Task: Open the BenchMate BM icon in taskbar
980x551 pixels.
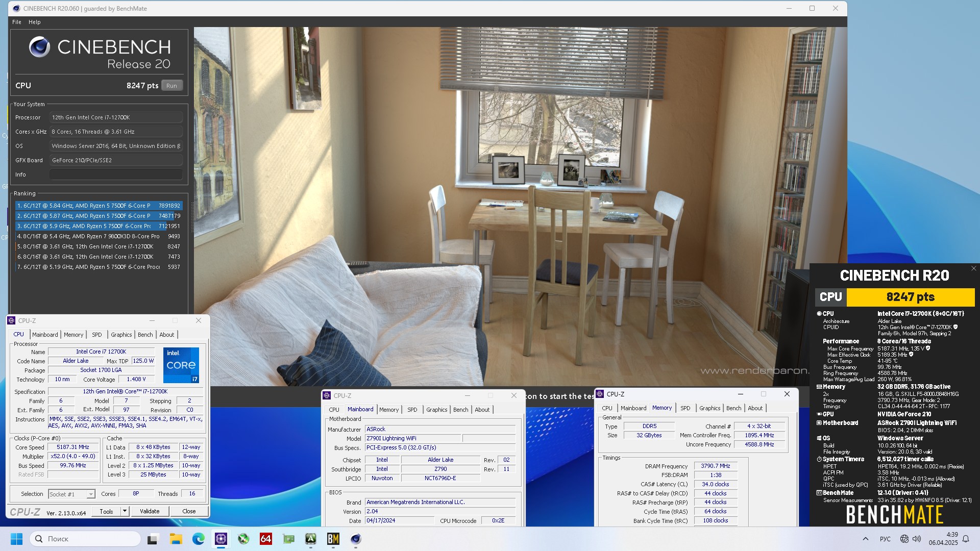Action: (333, 539)
